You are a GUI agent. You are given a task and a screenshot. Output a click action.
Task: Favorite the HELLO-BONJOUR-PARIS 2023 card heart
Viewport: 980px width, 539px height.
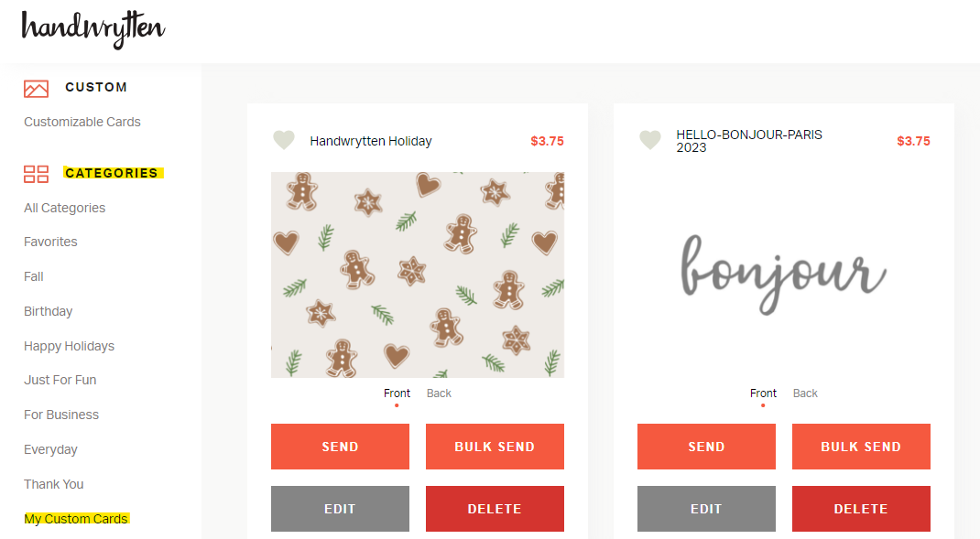650,140
